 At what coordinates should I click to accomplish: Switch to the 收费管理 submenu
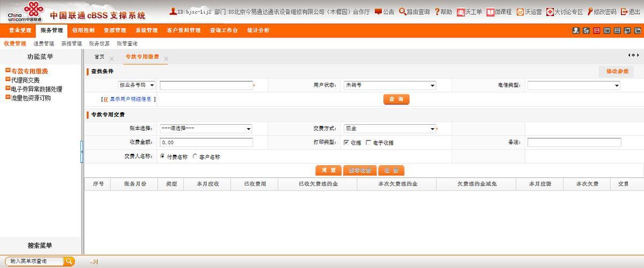(x=15, y=43)
